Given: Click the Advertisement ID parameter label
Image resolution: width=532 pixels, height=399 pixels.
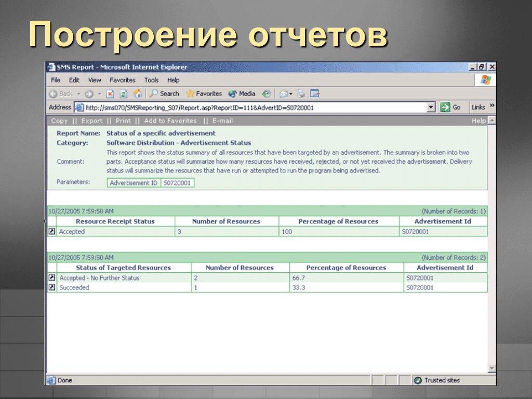Looking at the screenshot, I should coord(134,183).
